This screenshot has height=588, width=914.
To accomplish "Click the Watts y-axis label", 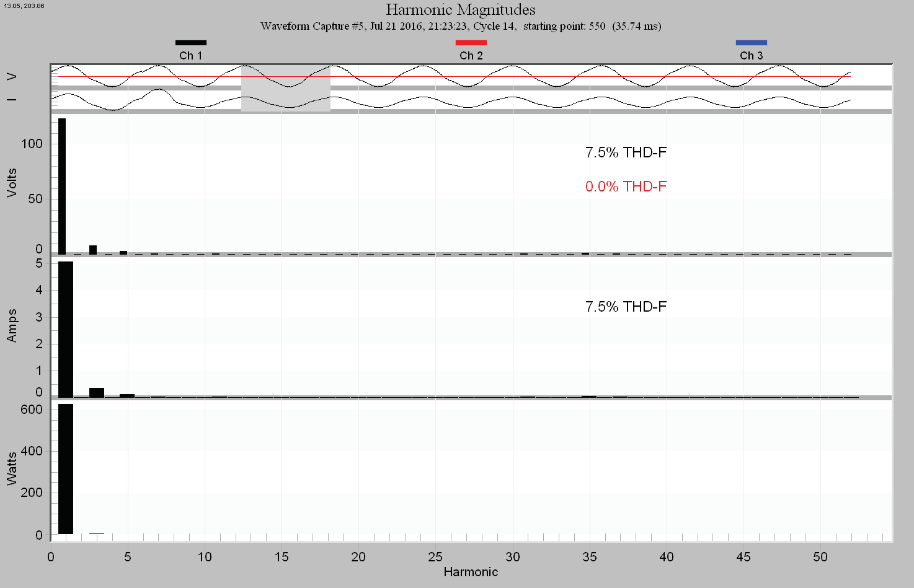I will click(12, 468).
